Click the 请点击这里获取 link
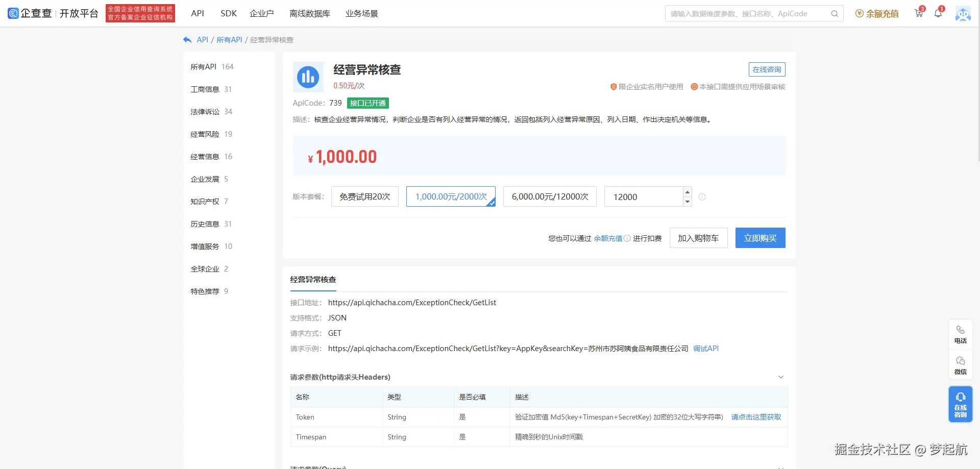The image size is (980, 469). click(x=756, y=417)
